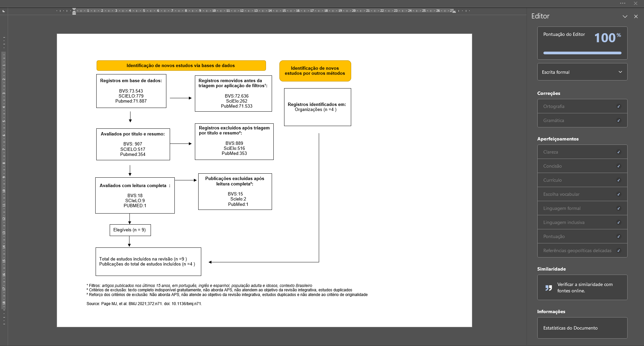Viewport: 644px width, 346px height.
Task: Click the Clareza checkmark icon
Action: coord(619,152)
